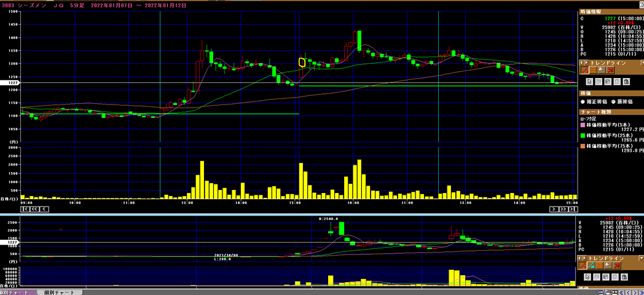Page chart forward with >> button
Screen dimensions: 644x295
point(563,209)
